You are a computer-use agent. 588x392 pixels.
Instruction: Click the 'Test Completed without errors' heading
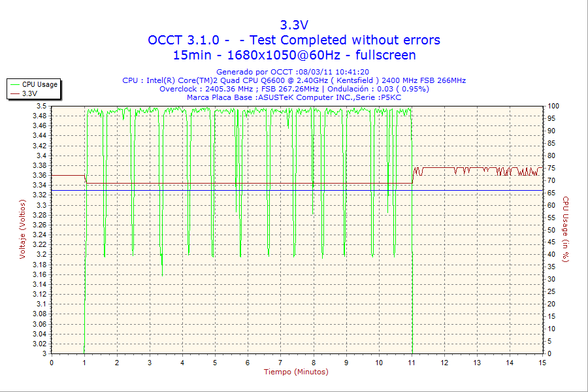(x=340, y=41)
